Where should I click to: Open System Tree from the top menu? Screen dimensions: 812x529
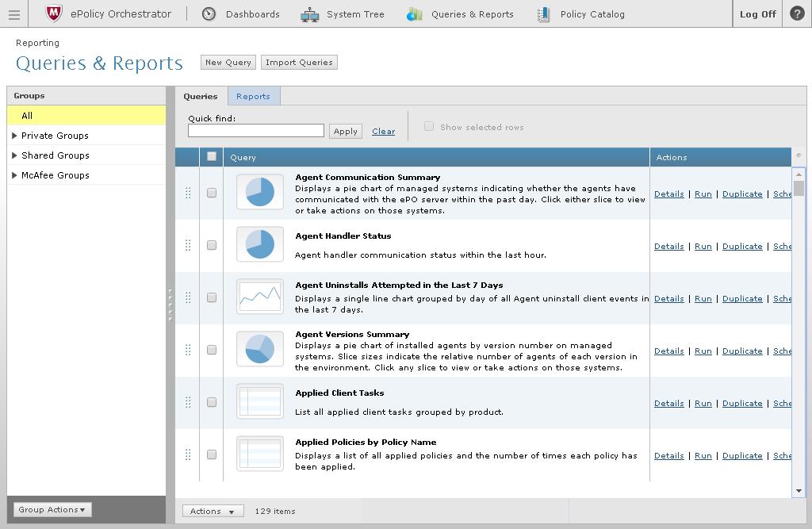click(x=355, y=14)
